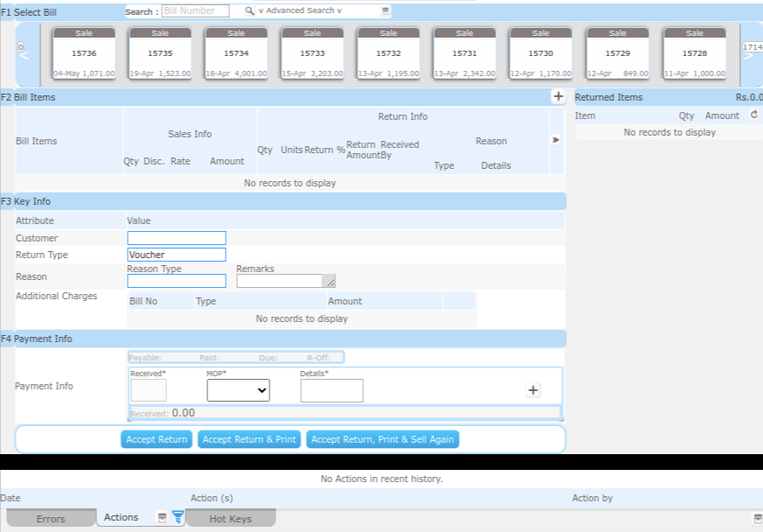
Task: Refresh the Returned Items list
Action: [754, 115]
